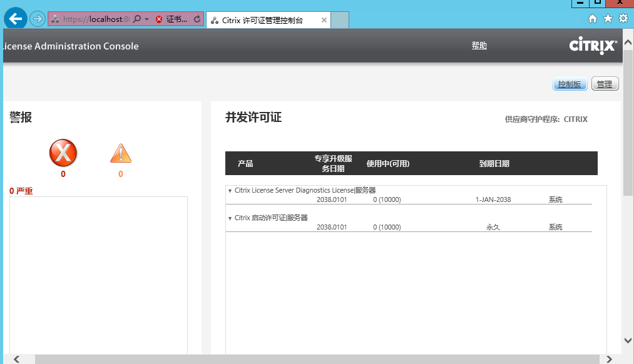Open the browser Home icon
This screenshot has height=364, width=634.
coord(592,19)
